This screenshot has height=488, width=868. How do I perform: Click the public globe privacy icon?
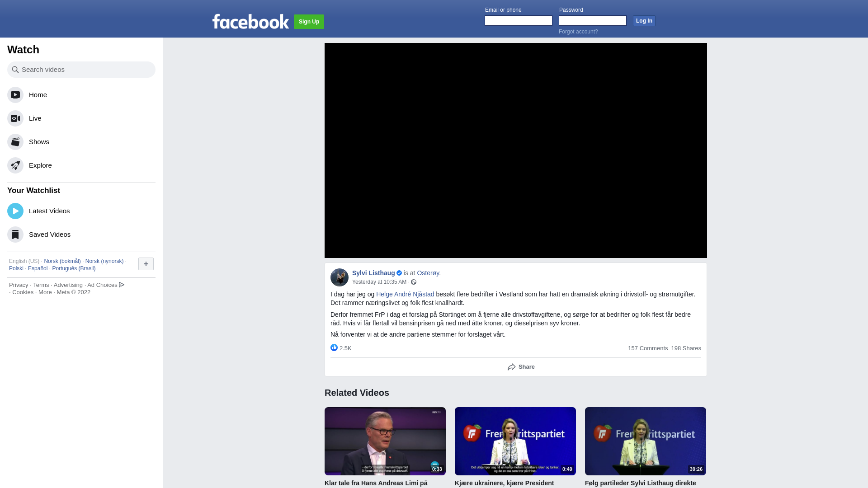(414, 282)
